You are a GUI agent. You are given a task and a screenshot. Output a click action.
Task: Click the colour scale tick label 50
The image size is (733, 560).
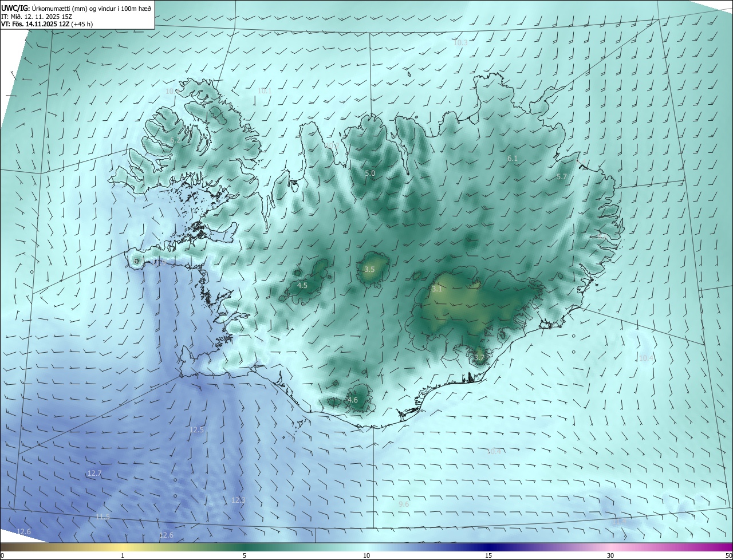point(728,555)
